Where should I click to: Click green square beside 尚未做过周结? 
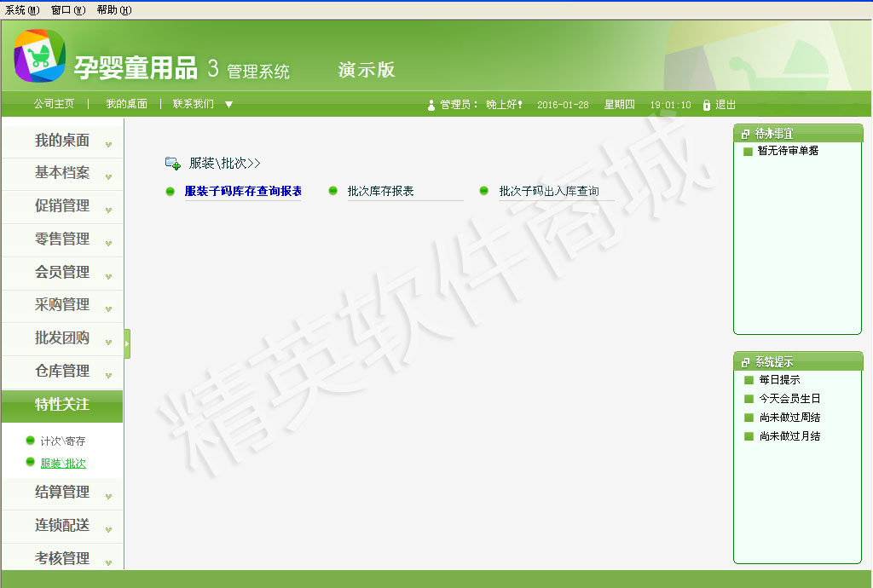pyautogui.click(x=749, y=418)
